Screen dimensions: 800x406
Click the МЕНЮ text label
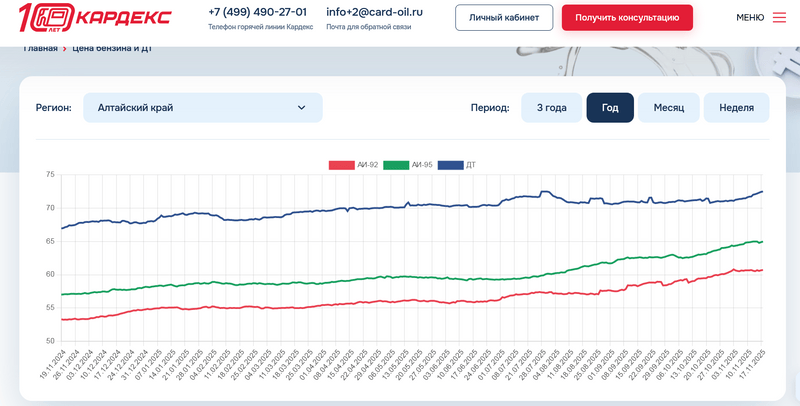(750, 18)
